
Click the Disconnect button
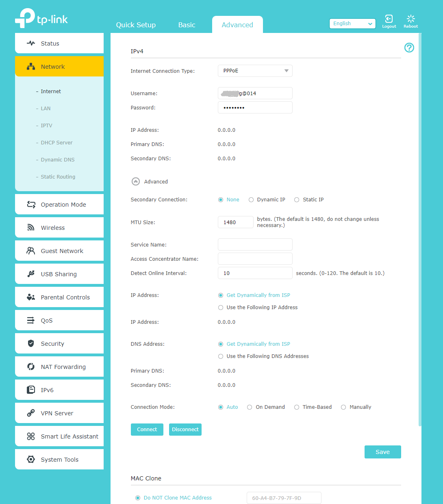pyautogui.click(x=185, y=430)
